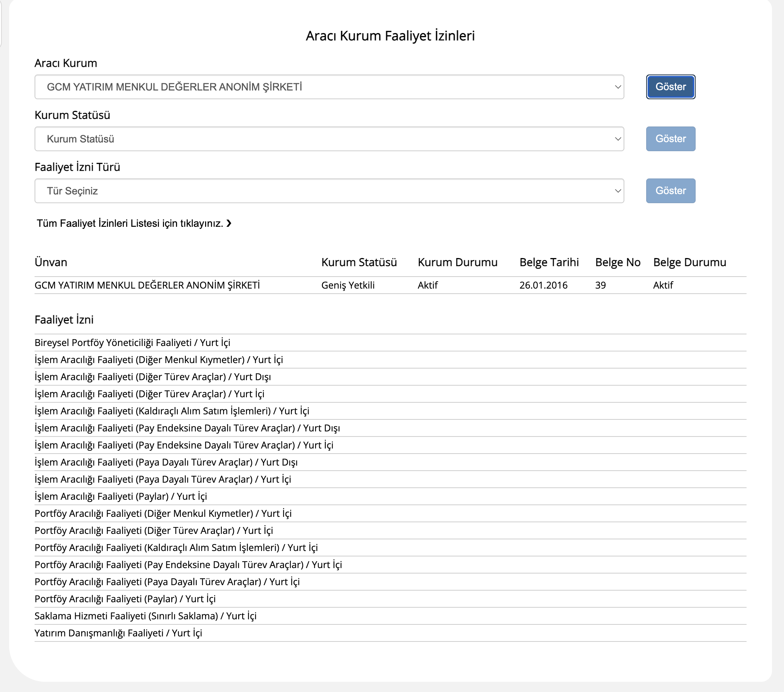Select İşlem Aracılığı (Diğer Türev Araçlar) / Yurt Dışı row

click(391, 377)
